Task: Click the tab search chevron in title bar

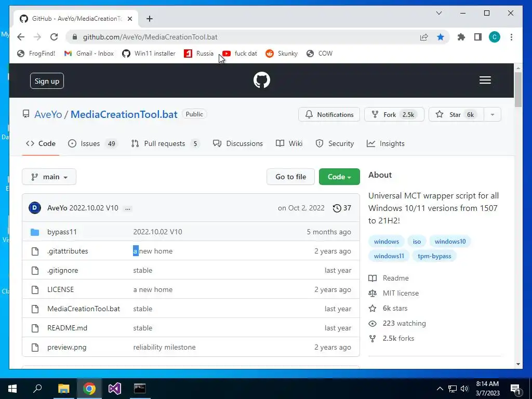Action: point(438,13)
